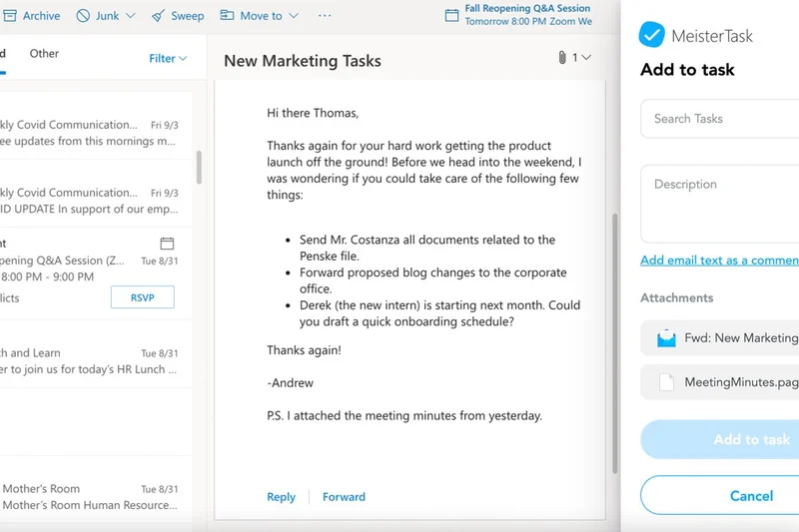Click the RSVP button

[x=142, y=297]
